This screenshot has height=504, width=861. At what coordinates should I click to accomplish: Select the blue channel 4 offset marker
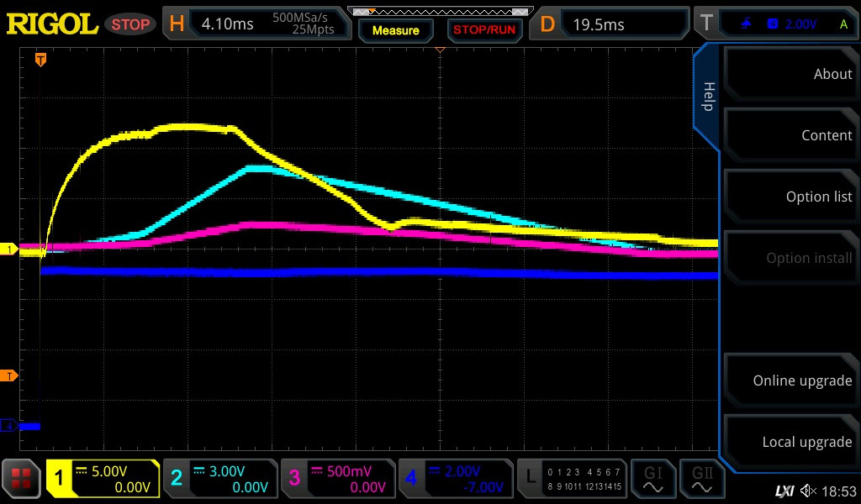[9, 426]
